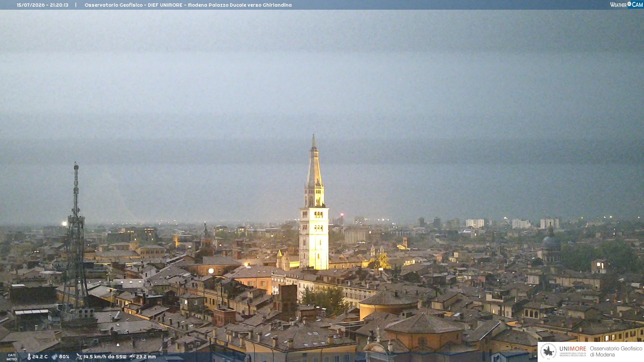Click the WeatherCAM logo
Viewport: 644px width, 362px height.
click(x=626, y=5)
